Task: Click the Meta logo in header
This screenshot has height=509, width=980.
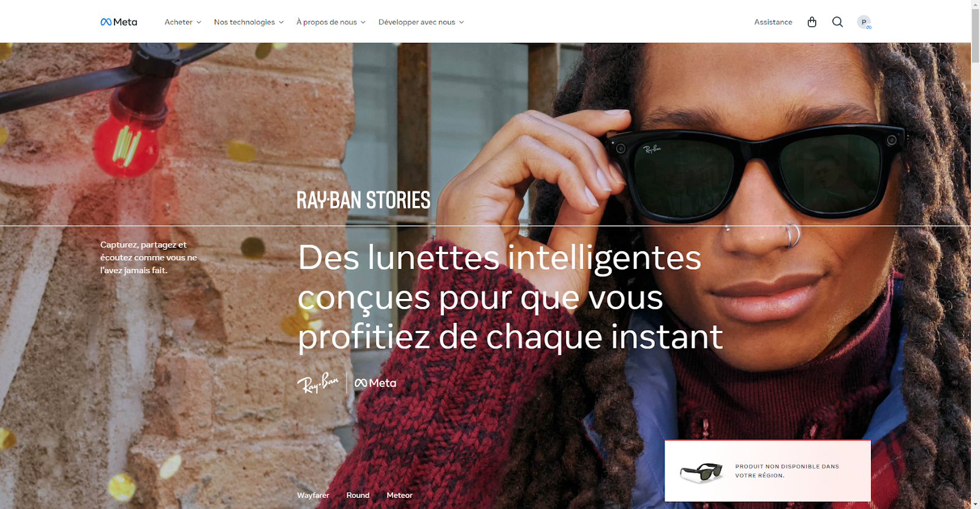Action: [119, 22]
